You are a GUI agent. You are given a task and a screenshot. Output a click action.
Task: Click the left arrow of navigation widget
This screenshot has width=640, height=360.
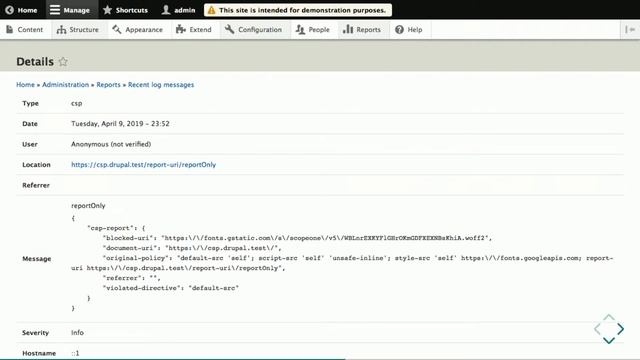[598, 329]
